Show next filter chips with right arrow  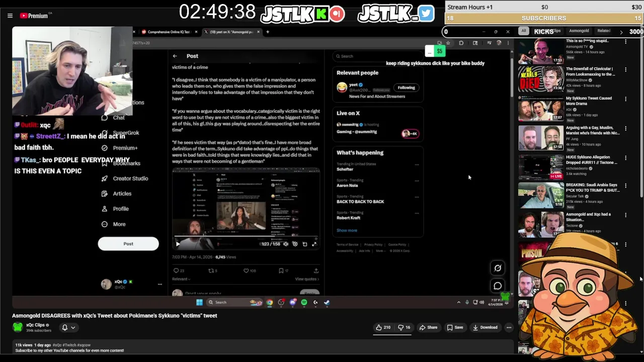click(x=621, y=32)
